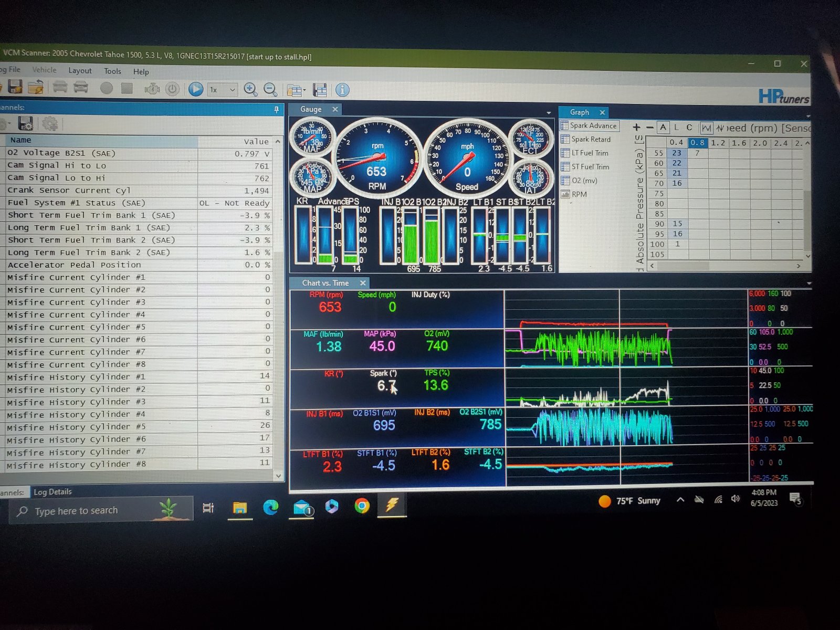Click the second gray vehicle icon in the toolbar

[x=81, y=87]
